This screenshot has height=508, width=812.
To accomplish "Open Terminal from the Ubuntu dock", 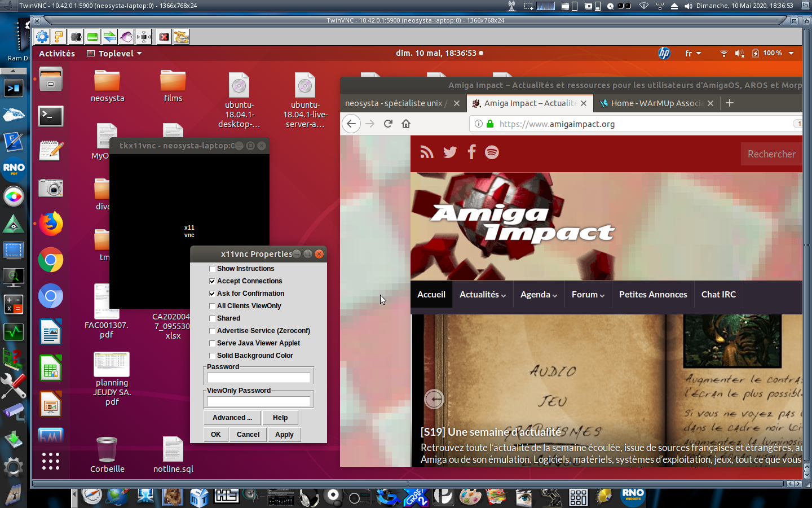I will [51, 116].
